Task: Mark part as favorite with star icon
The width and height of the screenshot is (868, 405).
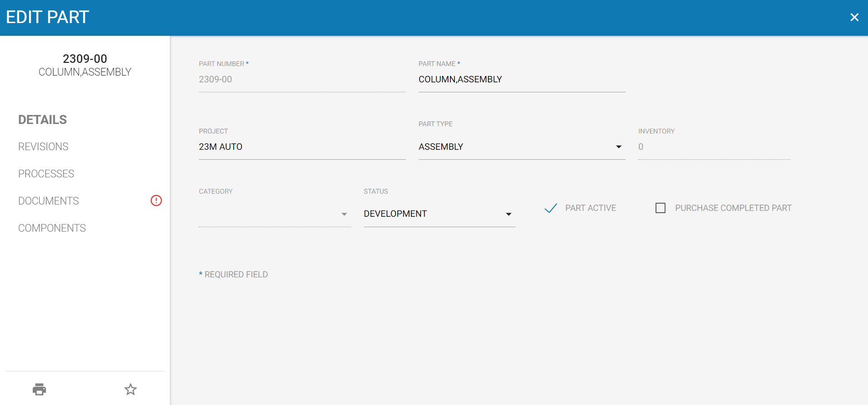Action: tap(130, 389)
